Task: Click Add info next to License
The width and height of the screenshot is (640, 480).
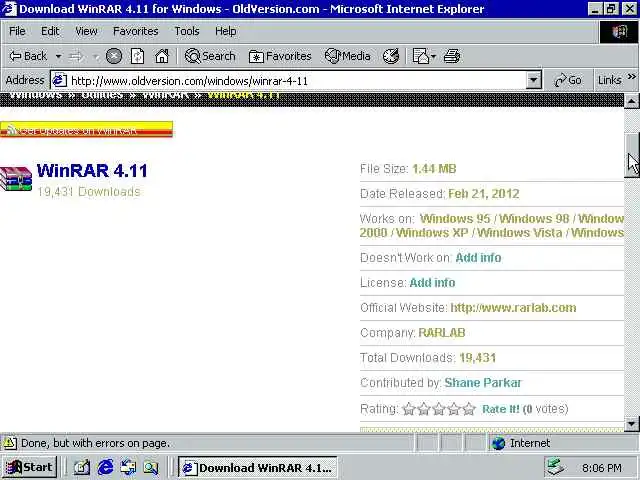Action: tap(432, 282)
